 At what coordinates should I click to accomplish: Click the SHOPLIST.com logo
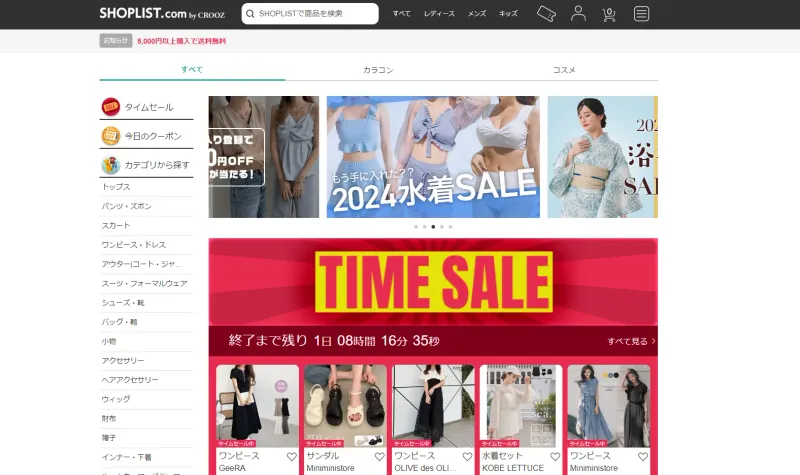coord(162,13)
